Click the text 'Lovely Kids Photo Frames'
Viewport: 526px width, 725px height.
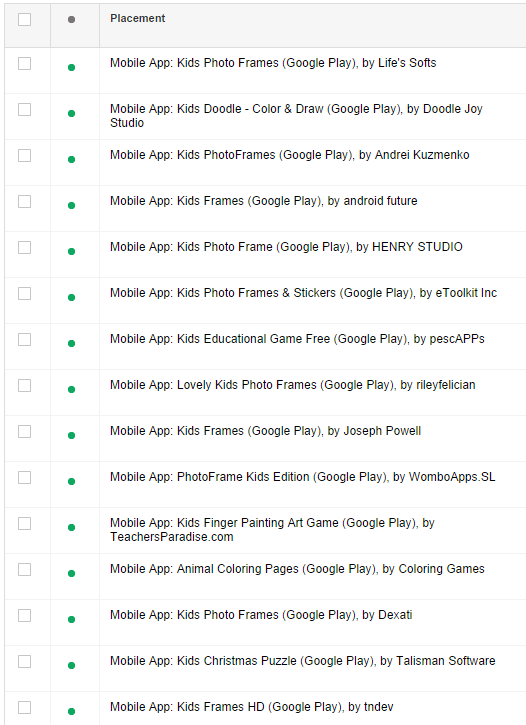(247, 385)
